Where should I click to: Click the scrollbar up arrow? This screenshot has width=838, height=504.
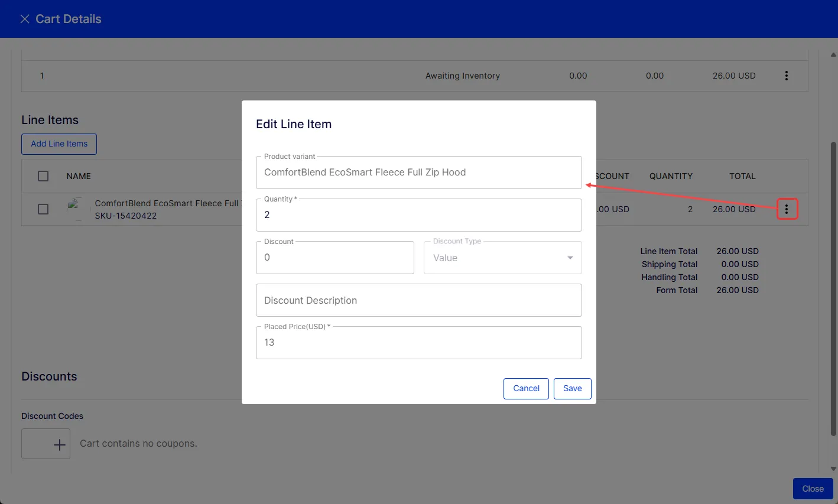click(833, 54)
